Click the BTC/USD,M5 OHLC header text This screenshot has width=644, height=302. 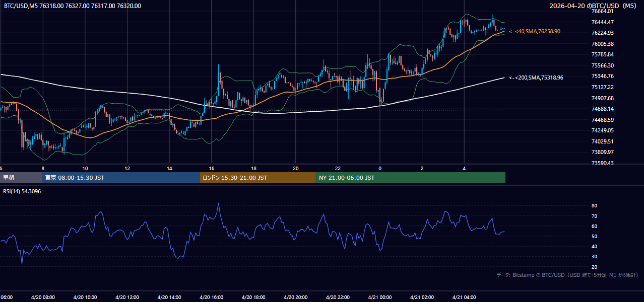(73, 6)
